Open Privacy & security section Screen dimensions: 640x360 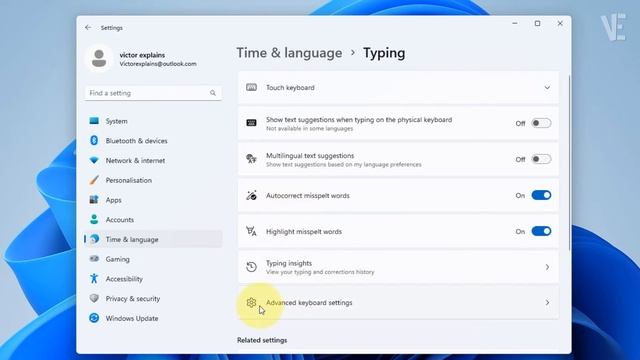[x=153, y=298]
